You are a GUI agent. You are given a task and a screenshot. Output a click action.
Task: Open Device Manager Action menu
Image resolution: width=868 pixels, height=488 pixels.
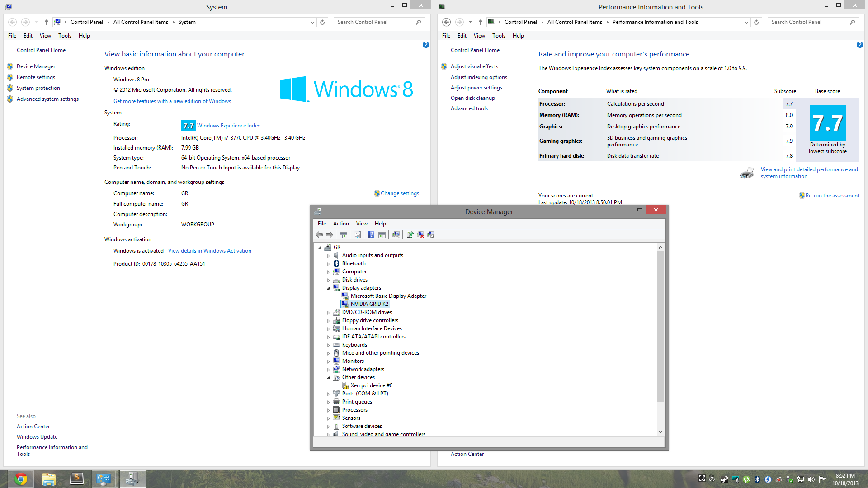click(341, 223)
